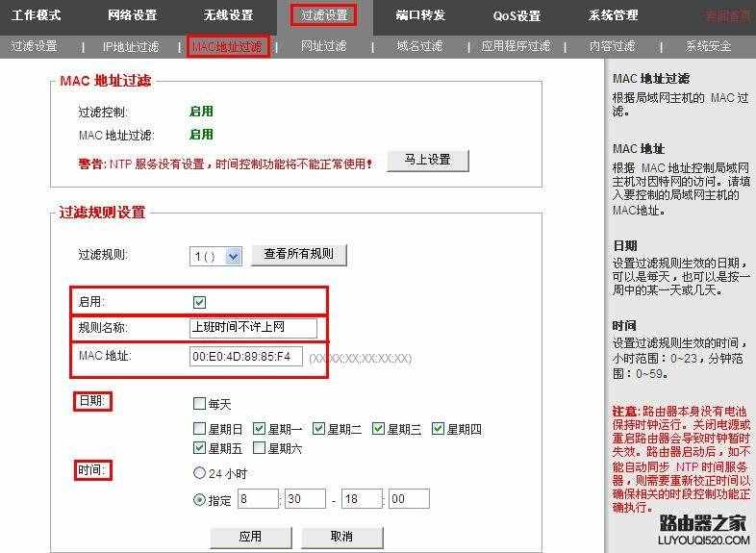Uncheck the 星期四 checkbox

pos(438,428)
